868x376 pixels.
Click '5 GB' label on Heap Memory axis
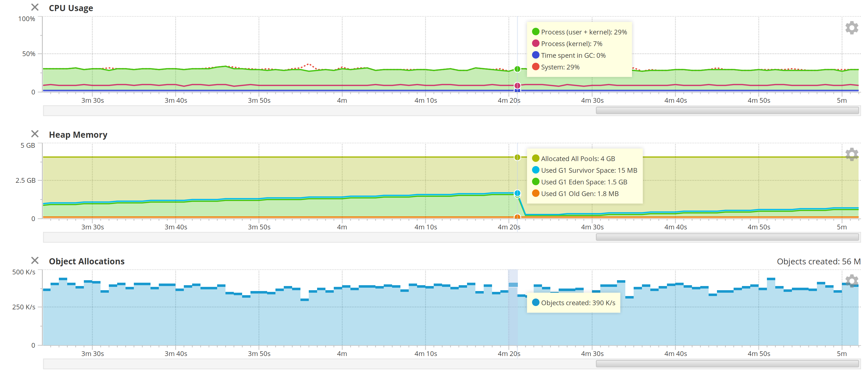(x=28, y=145)
